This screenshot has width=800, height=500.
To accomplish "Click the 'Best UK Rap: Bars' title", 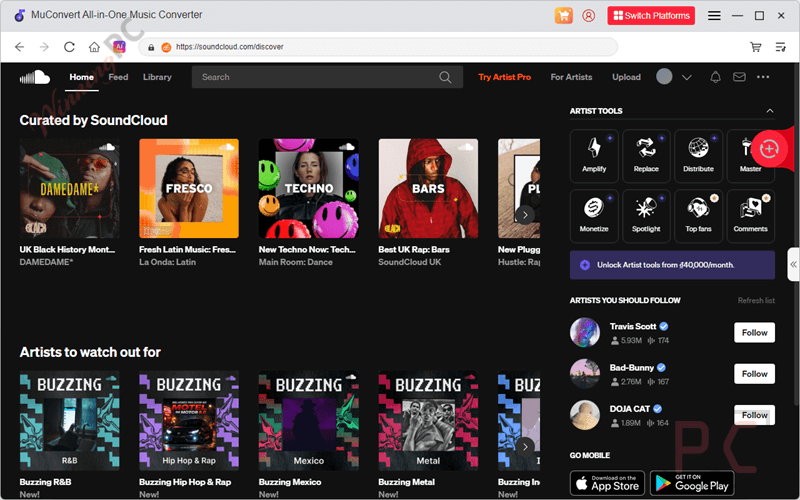I will click(414, 249).
